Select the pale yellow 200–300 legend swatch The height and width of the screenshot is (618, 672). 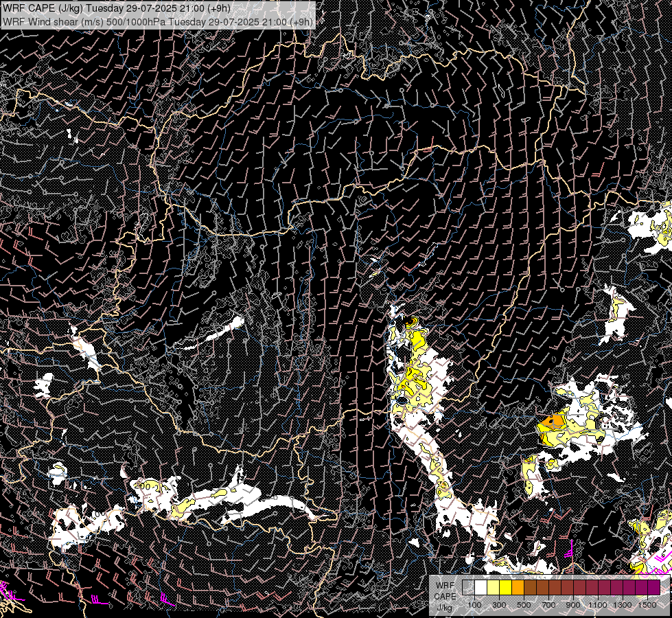tap(494, 587)
